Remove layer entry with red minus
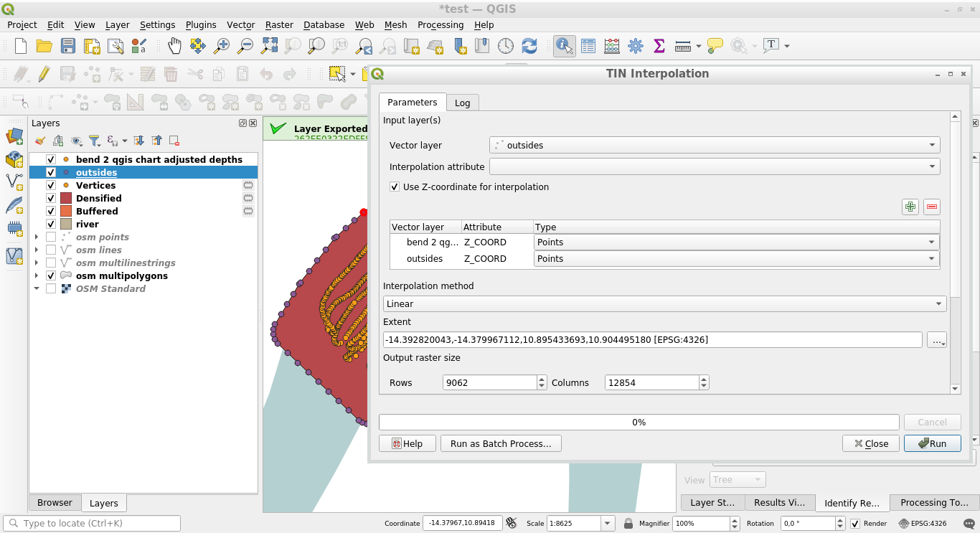The height and width of the screenshot is (533, 980). coord(932,207)
